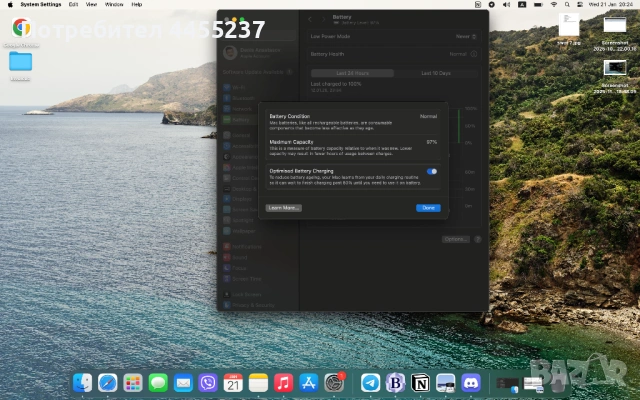This screenshot has width=640, height=400.
Task: Open the Edit menu
Action: pos(73,4)
